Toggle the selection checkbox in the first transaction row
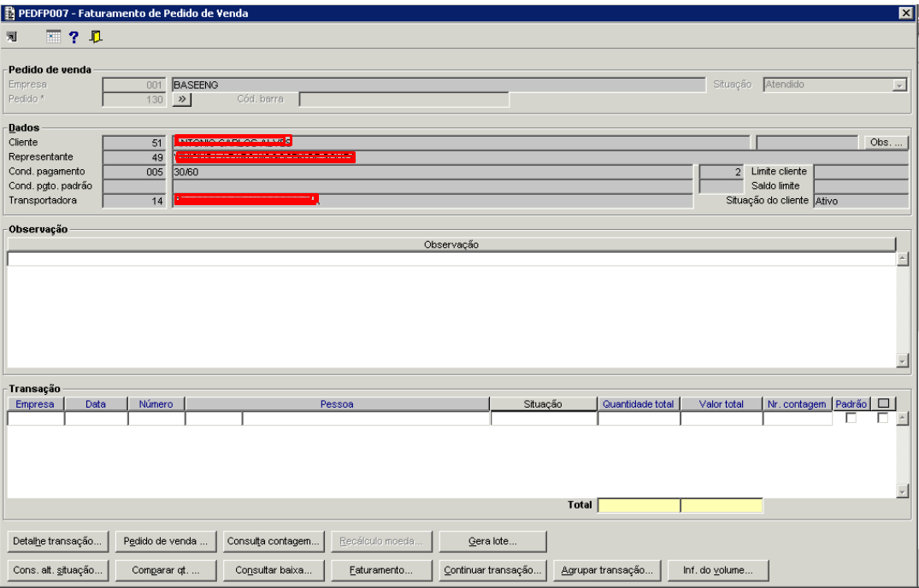 tap(882, 418)
